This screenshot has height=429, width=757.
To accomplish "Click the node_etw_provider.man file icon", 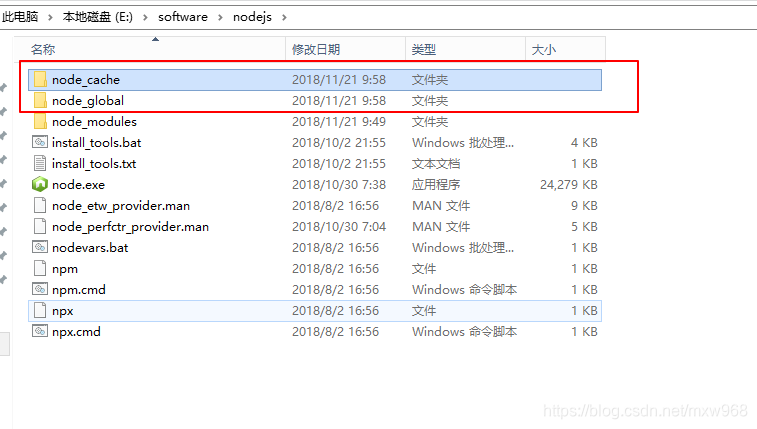I will click(x=40, y=206).
